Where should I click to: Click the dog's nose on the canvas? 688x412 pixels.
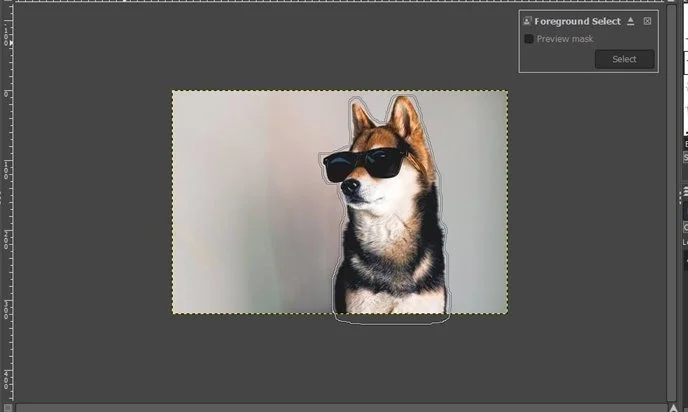point(350,187)
